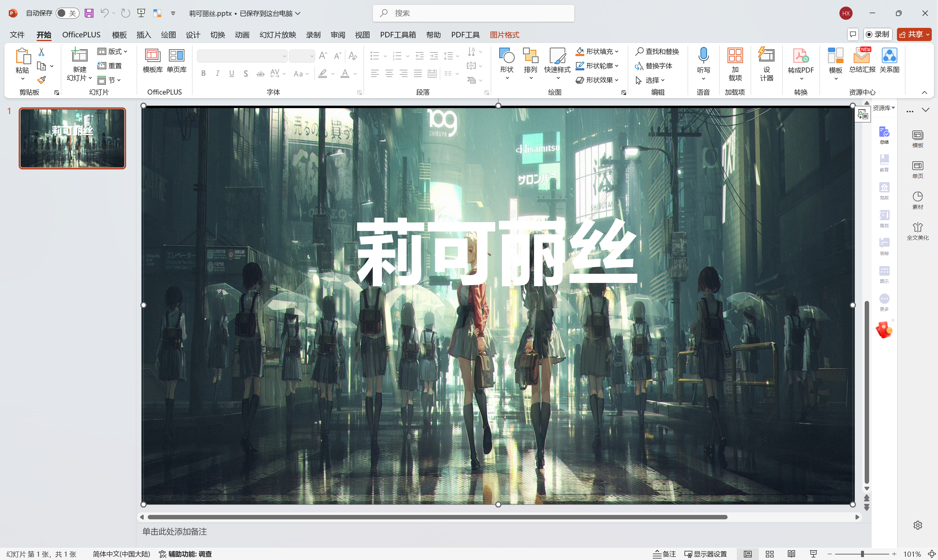The width and height of the screenshot is (938, 560).
Task: Toggle text shadow formatting
Action: [246, 74]
